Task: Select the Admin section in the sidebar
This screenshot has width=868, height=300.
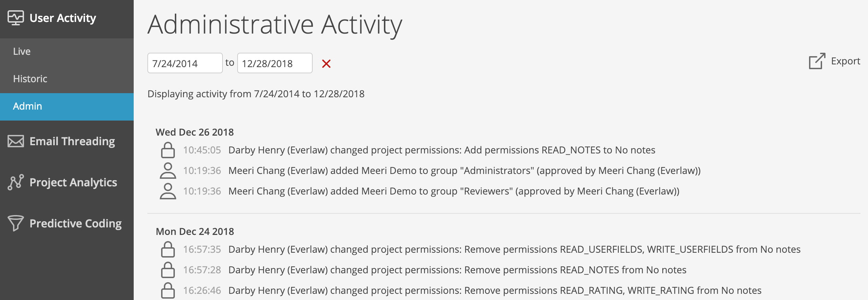Action: [27, 106]
